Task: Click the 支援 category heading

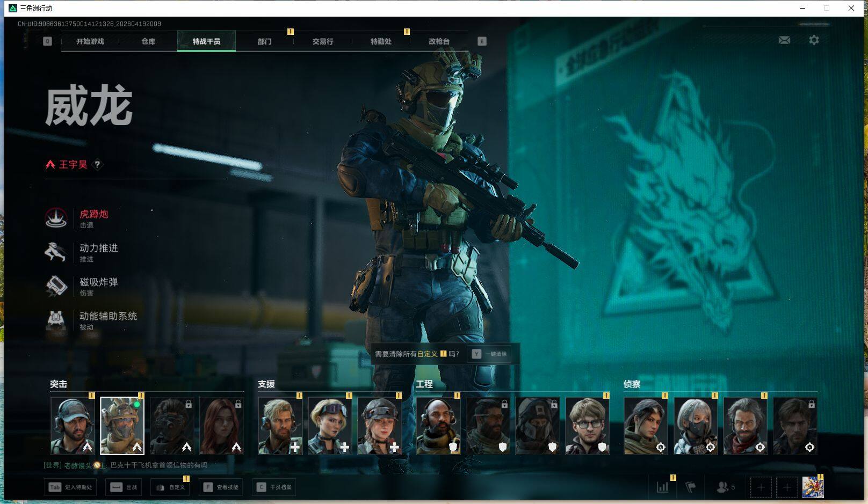Action: 266,384
